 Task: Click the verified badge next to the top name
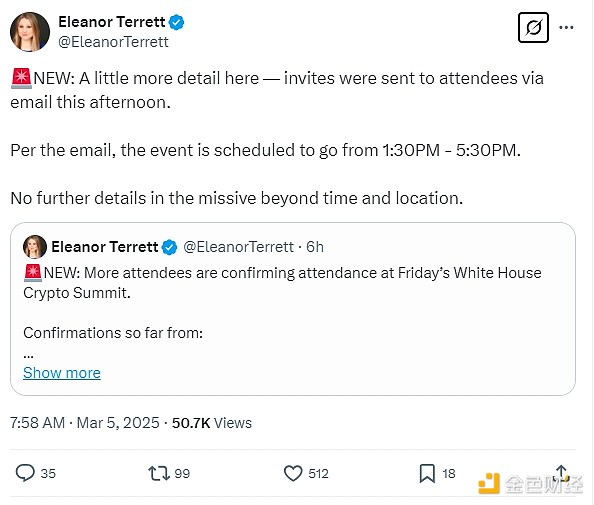coord(176,22)
